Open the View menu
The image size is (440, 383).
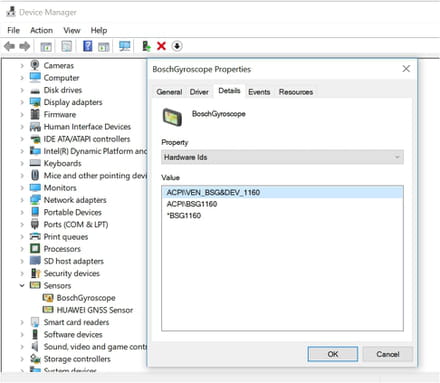point(72,30)
